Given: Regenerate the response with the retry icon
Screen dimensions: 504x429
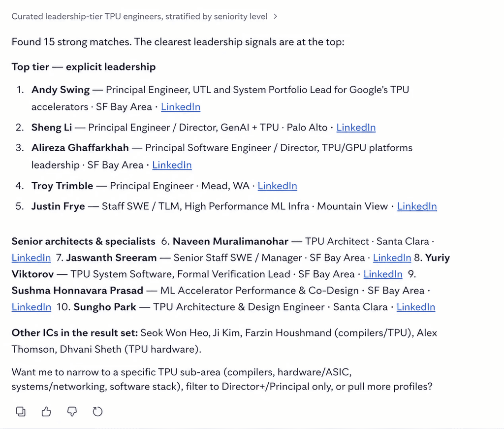Looking at the screenshot, I should pyautogui.click(x=97, y=411).
